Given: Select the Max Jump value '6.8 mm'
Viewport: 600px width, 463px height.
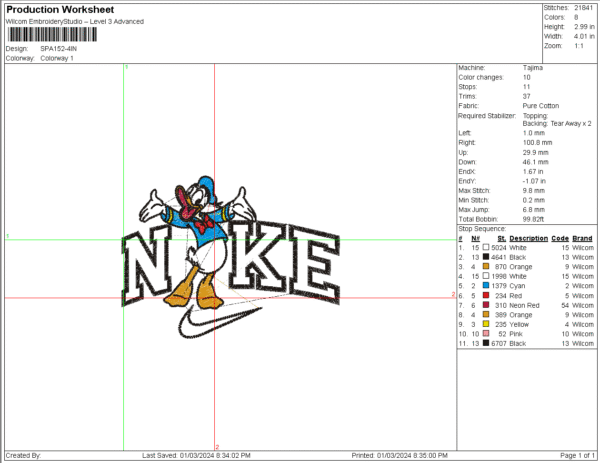Looking at the screenshot, I should [x=534, y=210].
